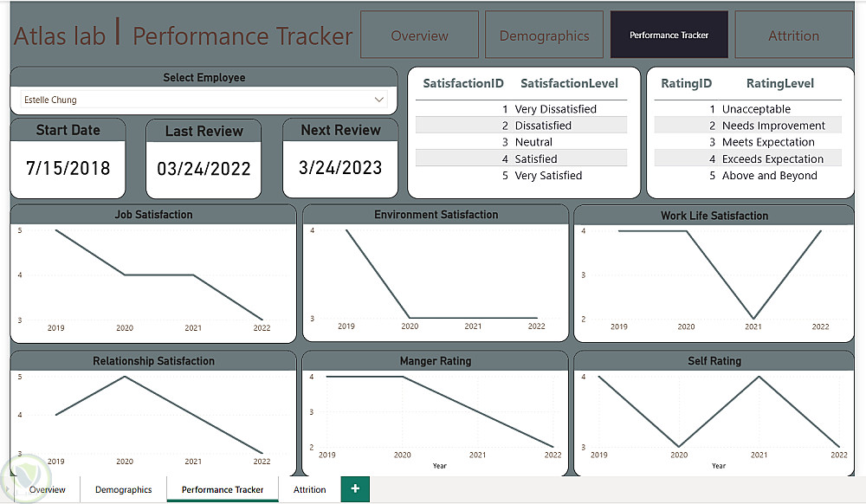866x504 pixels.
Task: Click the Work Life Satisfaction line chart plot
Action: 720,275
